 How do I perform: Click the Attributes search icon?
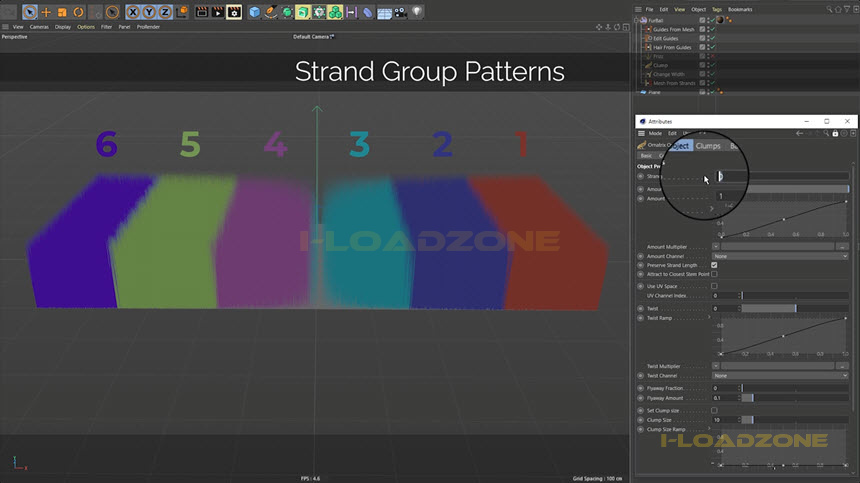pyautogui.click(x=826, y=133)
